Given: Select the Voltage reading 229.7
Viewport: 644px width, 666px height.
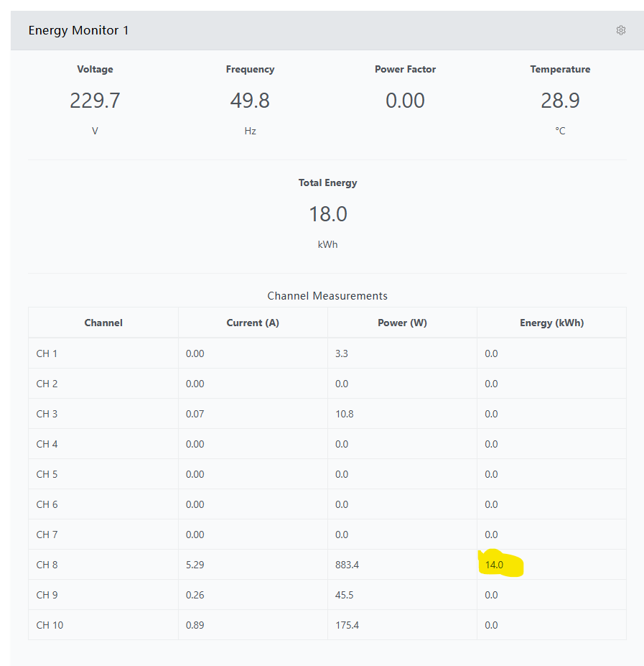Looking at the screenshot, I should 95,101.
